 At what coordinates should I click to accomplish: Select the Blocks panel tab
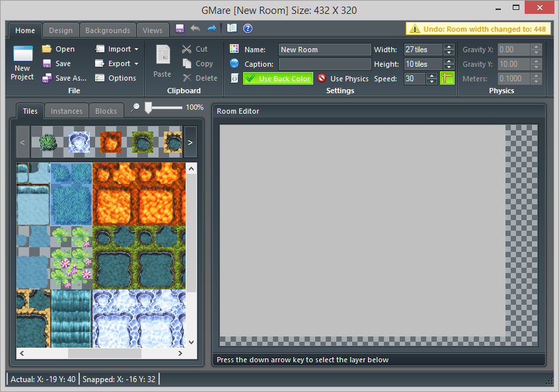click(106, 111)
